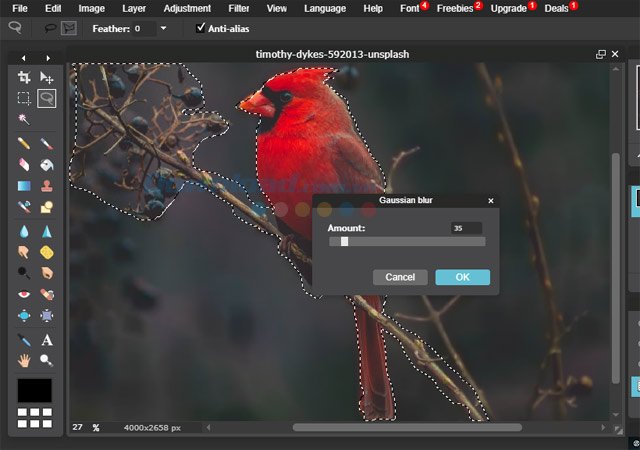Screen dimensions: 640x450
Task: Toggle the Anti-alias checkbox
Action: [x=201, y=28]
